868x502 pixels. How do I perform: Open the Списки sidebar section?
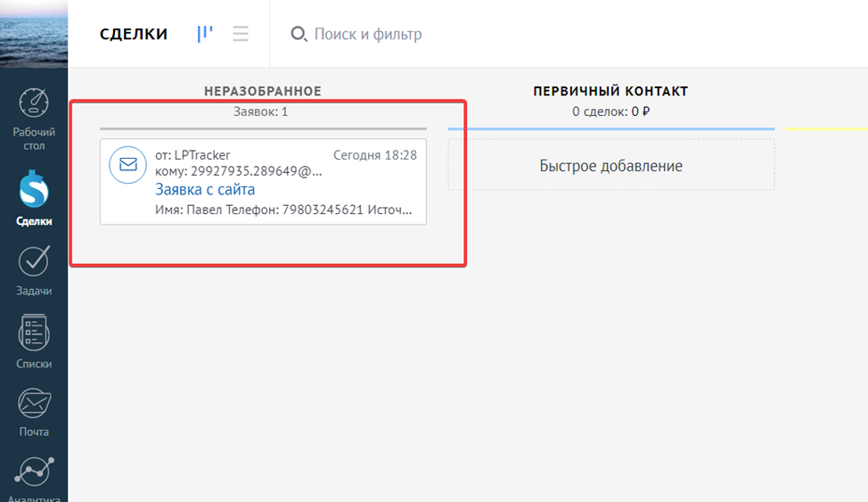point(34,342)
